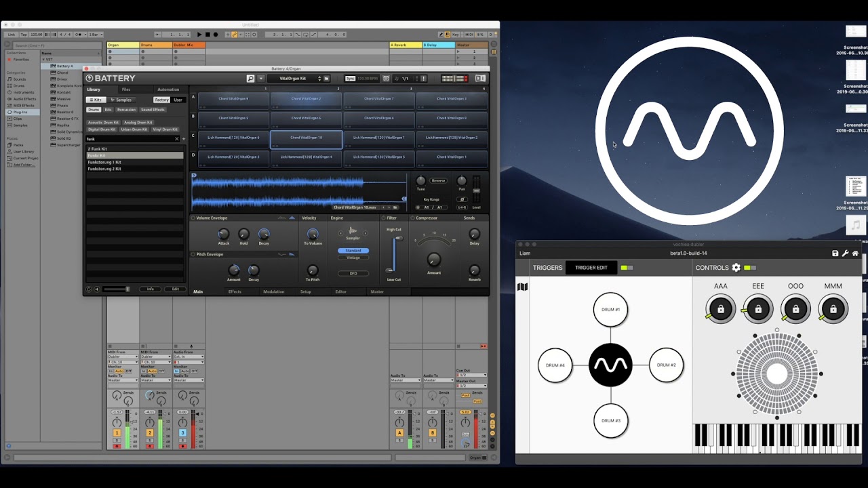Open the Cue Out dropdown
The image size is (868, 488).
click(x=471, y=375)
